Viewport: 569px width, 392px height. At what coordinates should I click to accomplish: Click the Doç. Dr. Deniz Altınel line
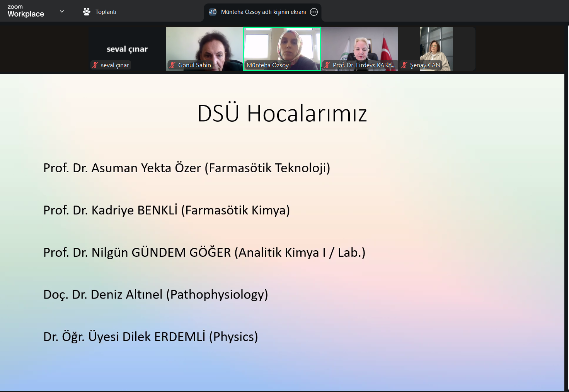tap(155, 294)
